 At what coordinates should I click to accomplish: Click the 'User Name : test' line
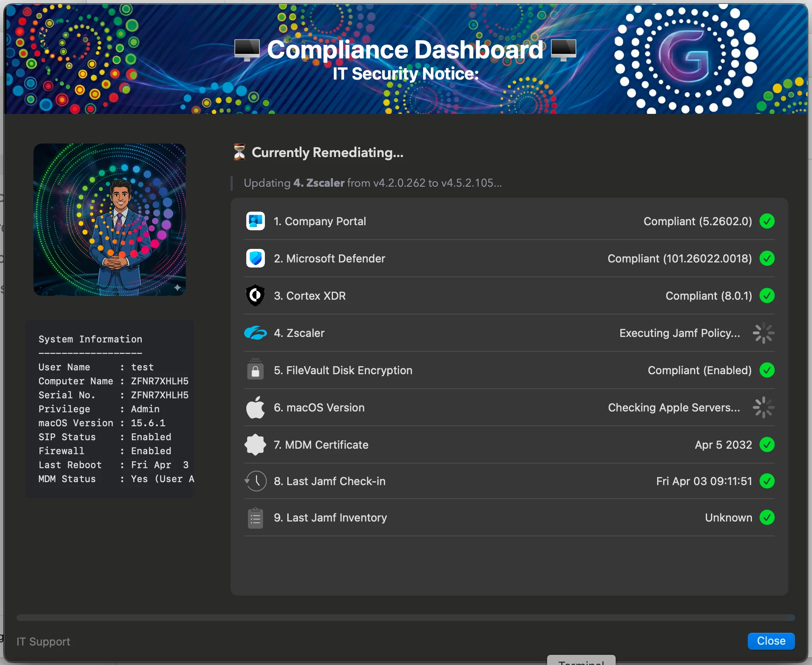[96, 367]
